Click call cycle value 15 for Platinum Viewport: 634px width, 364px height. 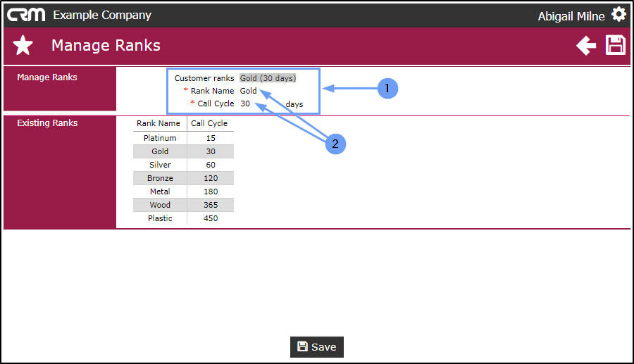click(211, 138)
